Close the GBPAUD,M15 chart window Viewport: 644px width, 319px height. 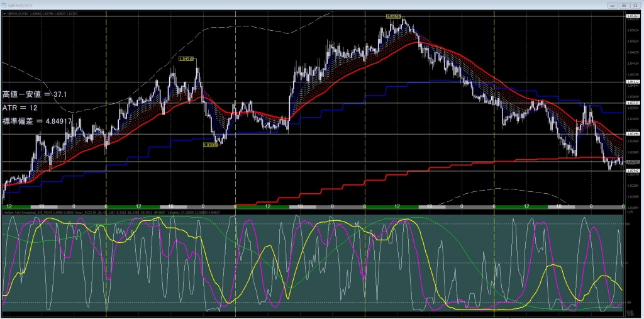click(636, 4)
